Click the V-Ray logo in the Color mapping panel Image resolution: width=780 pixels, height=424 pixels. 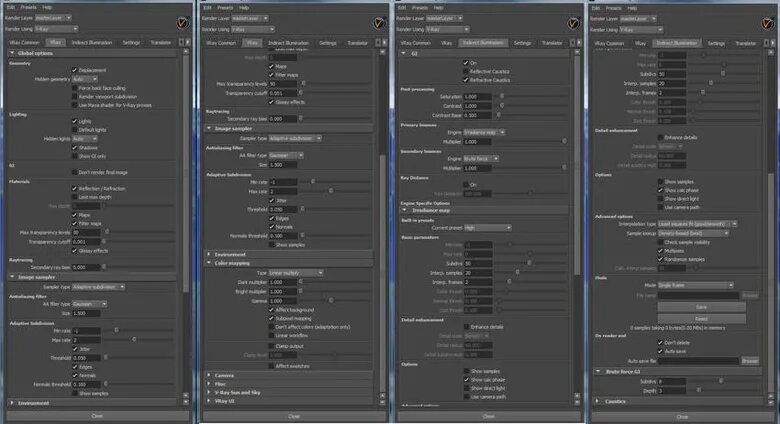click(x=379, y=23)
